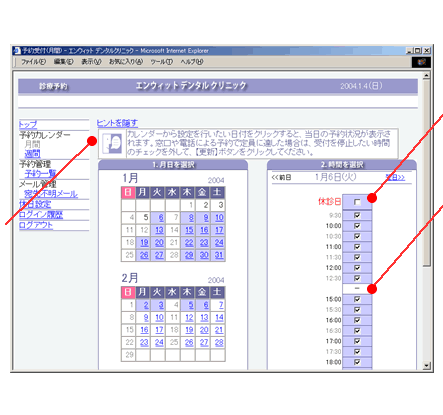443x415 pixels.
Task: Go to previous day with <<前日
Action: pos(281,177)
